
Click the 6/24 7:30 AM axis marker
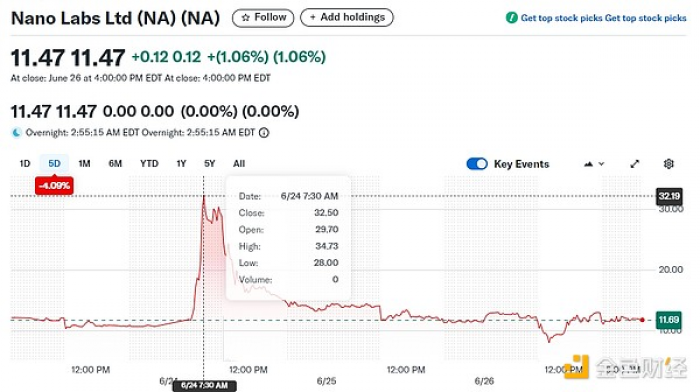(204, 385)
